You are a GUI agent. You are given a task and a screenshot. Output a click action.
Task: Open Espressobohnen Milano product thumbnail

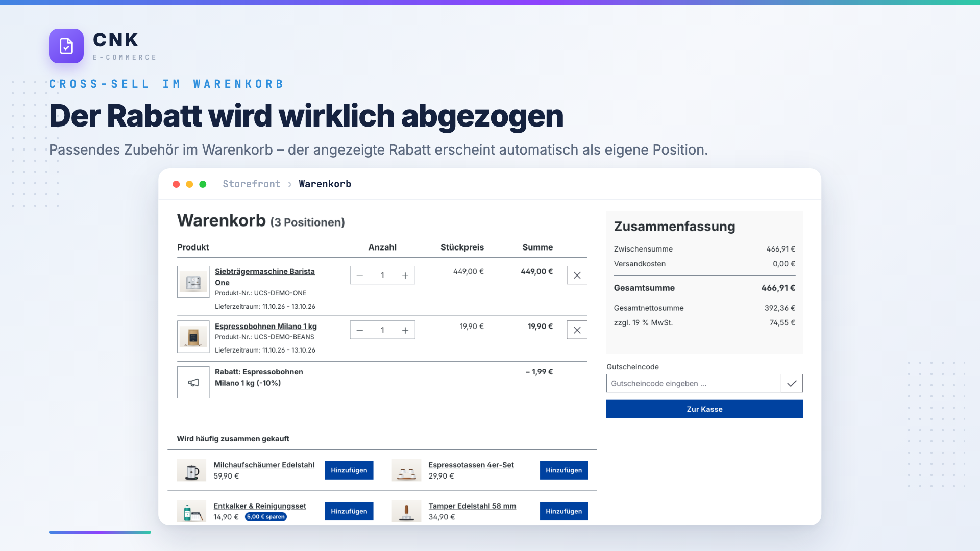point(193,337)
